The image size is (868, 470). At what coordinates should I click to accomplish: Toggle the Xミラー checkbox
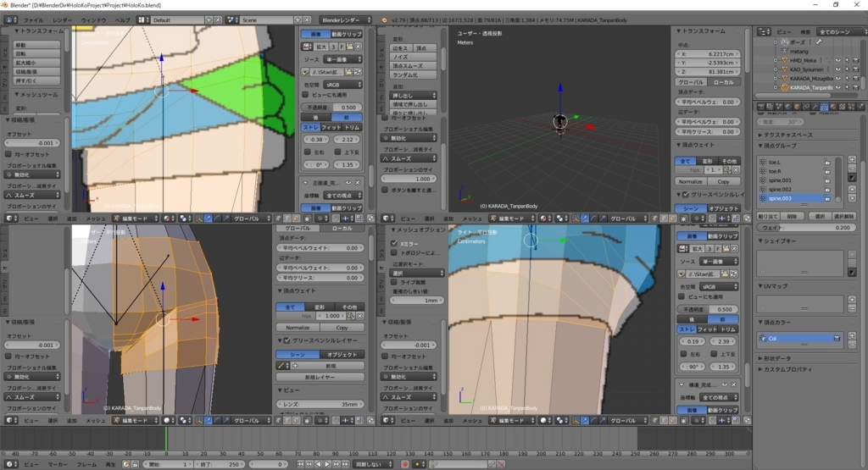coord(393,243)
